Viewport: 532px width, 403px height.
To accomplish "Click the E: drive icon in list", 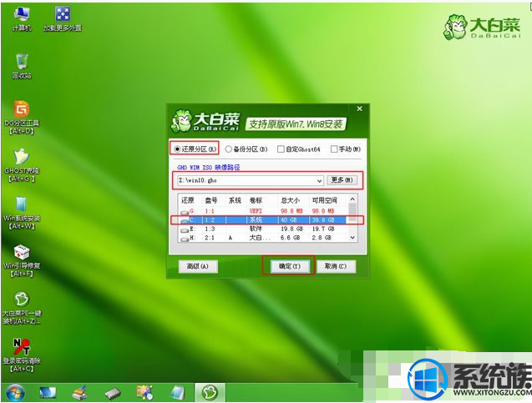I will (185, 229).
